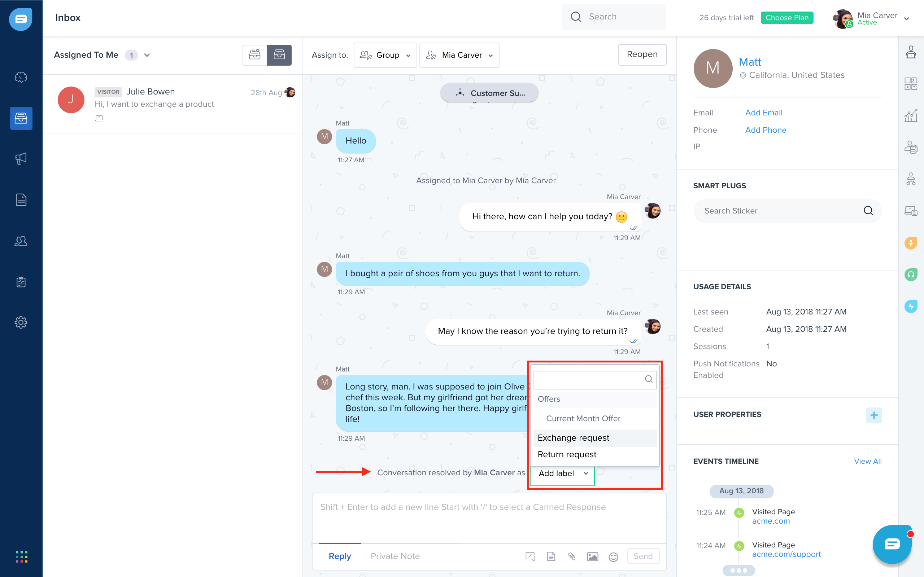The image size is (924, 577).
Task: Open Settings via the gear icon
Action: (x=21, y=322)
